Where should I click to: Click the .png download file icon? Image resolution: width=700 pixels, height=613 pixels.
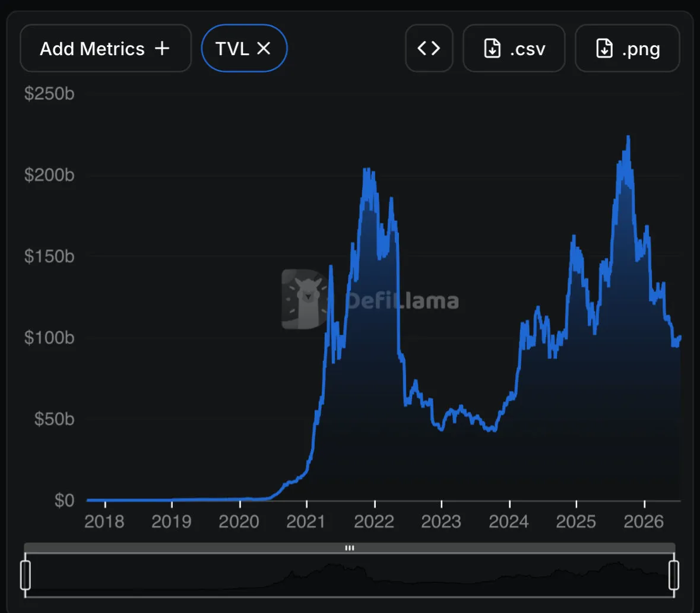click(x=604, y=48)
